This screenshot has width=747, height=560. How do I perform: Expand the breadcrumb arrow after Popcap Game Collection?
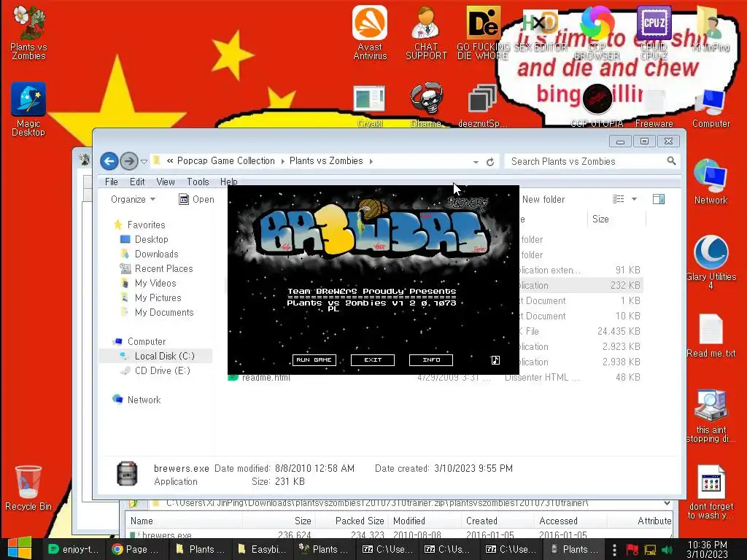[x=282, y=161]
